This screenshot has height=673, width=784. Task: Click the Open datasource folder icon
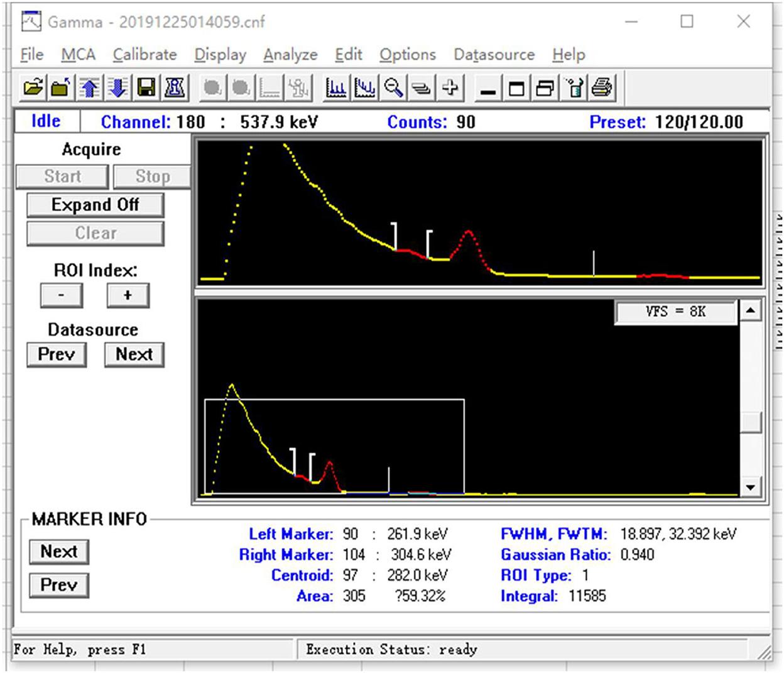pyautogui.click(x=33, y=87)
